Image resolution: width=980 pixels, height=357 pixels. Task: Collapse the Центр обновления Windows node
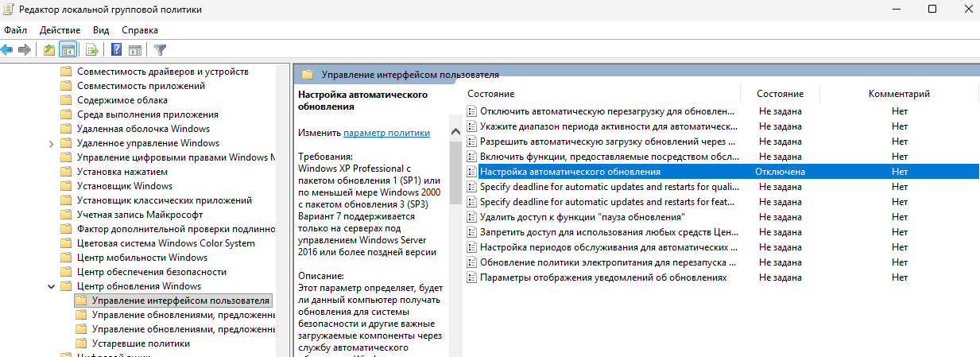tap(52, 286)
